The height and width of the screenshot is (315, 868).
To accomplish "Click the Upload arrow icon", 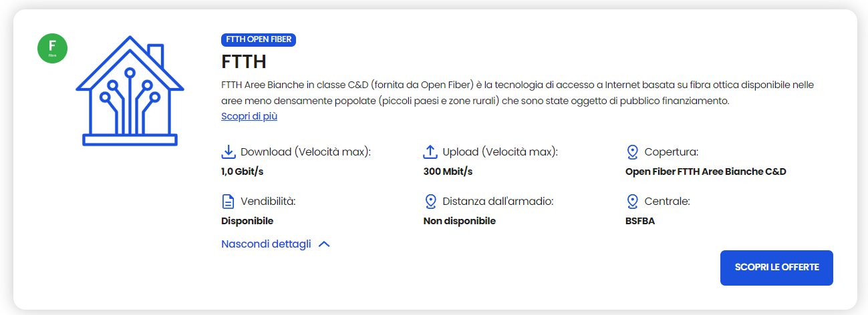I will click(430, 152).
